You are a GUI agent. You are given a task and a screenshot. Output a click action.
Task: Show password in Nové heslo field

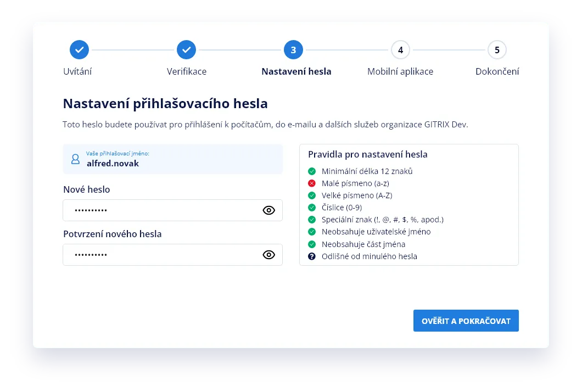click(x=268, y=210)
